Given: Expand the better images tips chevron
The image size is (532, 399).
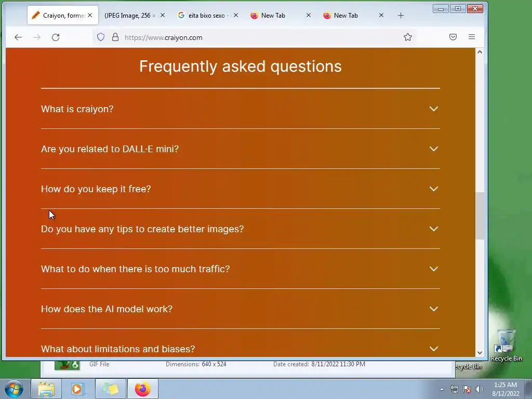Looking at the screenshot, I should click(x=434, y=229).
